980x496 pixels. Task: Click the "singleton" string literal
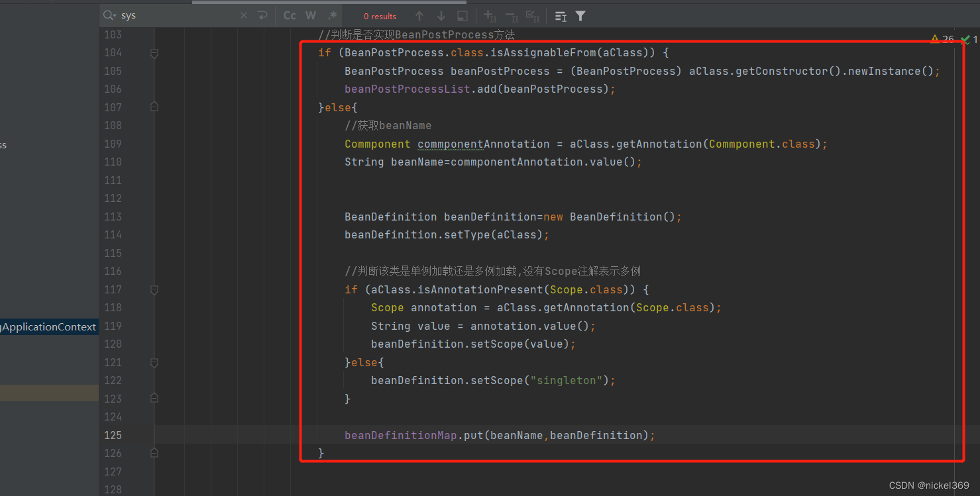point(567,380)
